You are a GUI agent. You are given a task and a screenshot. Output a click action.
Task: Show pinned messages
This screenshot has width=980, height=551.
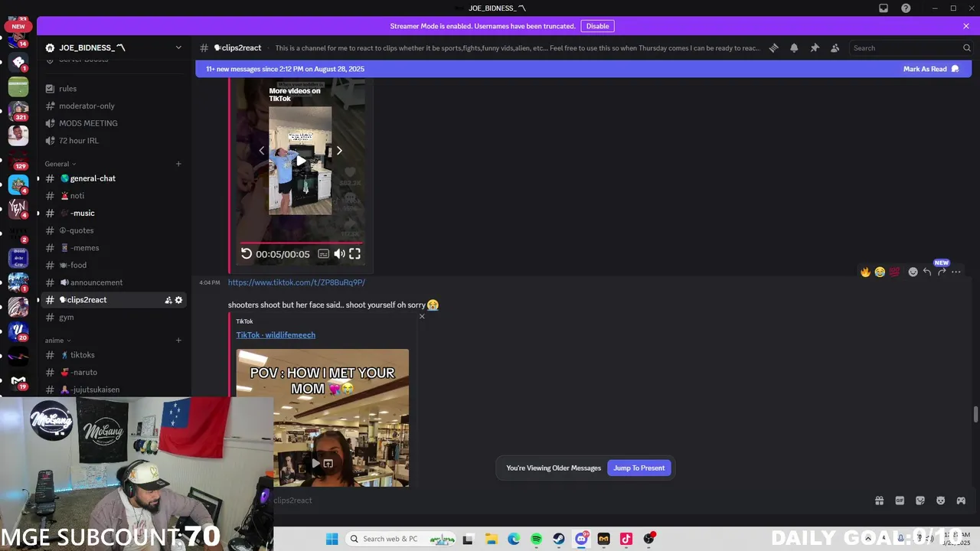pos(815,47)
